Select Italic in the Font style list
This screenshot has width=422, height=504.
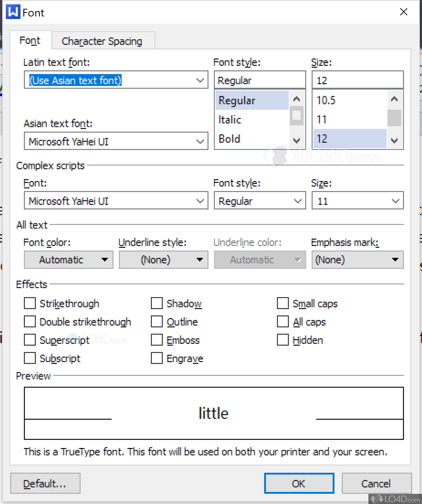click(229, 119)
